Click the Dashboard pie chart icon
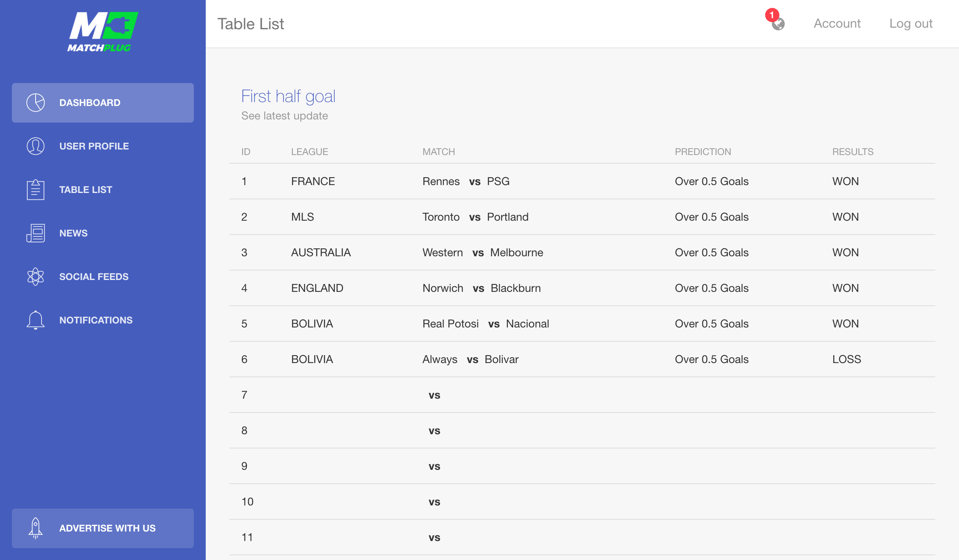The width and height of the screenshot is (959, 560). (x=36, y=103)
